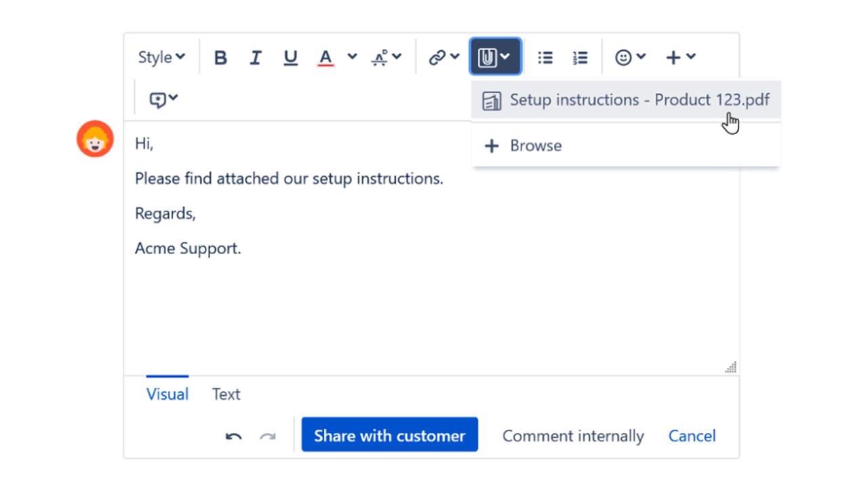Open the canned responses dropdown

coord(163,100)
